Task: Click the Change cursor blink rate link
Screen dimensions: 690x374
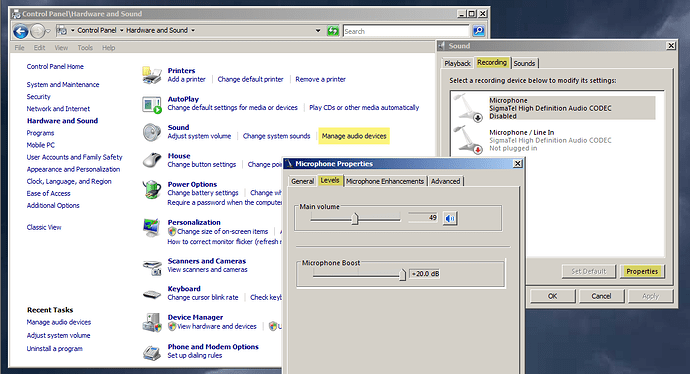Action: click(202, 297)
